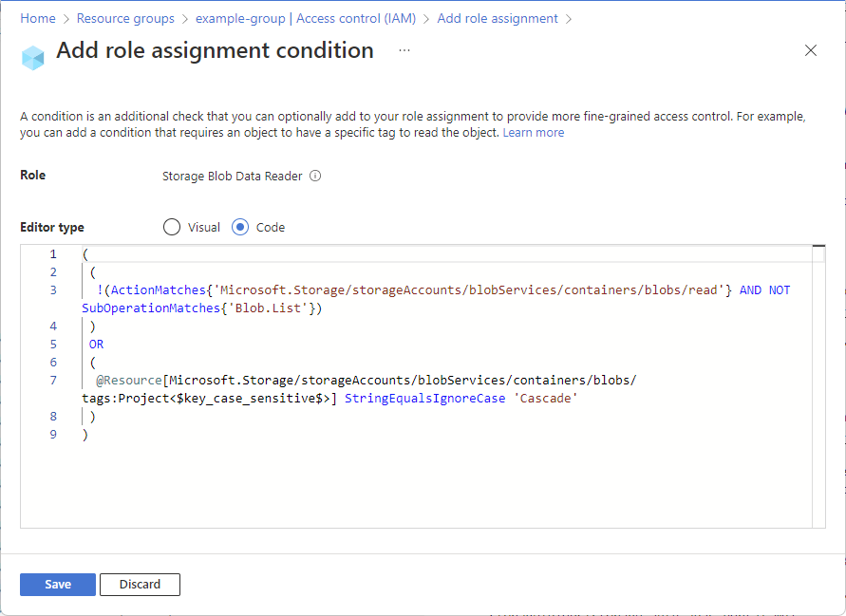
Task: Click line number 3 in the code editor
Action: pos(53,289)
